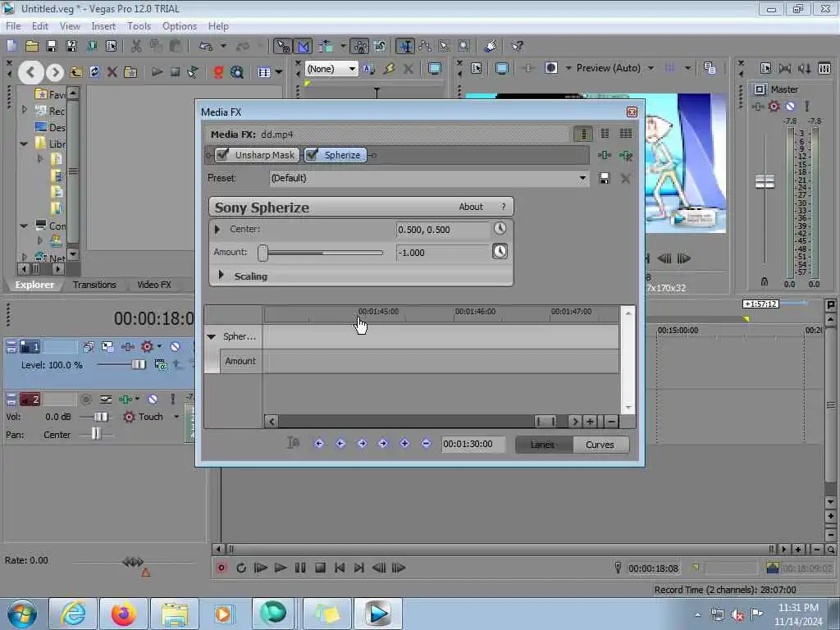Click the Cut scissors icon
Screen dimensions: 840x630
click(x=137, y=47)
